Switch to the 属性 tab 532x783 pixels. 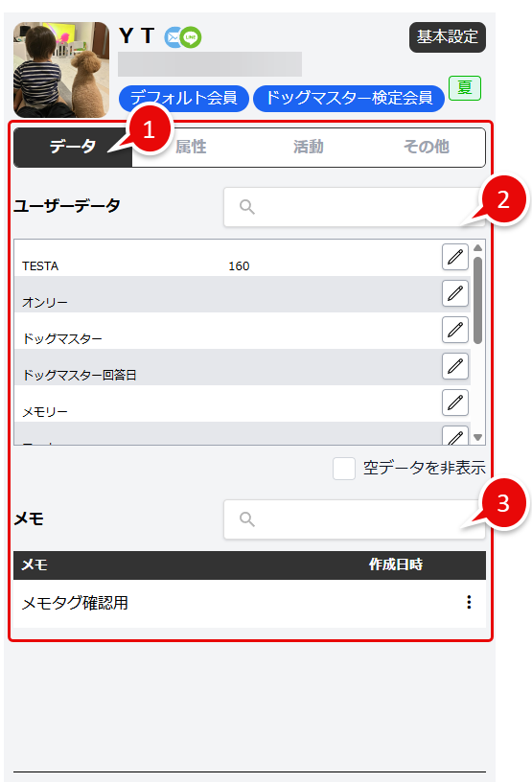[191, 147]
